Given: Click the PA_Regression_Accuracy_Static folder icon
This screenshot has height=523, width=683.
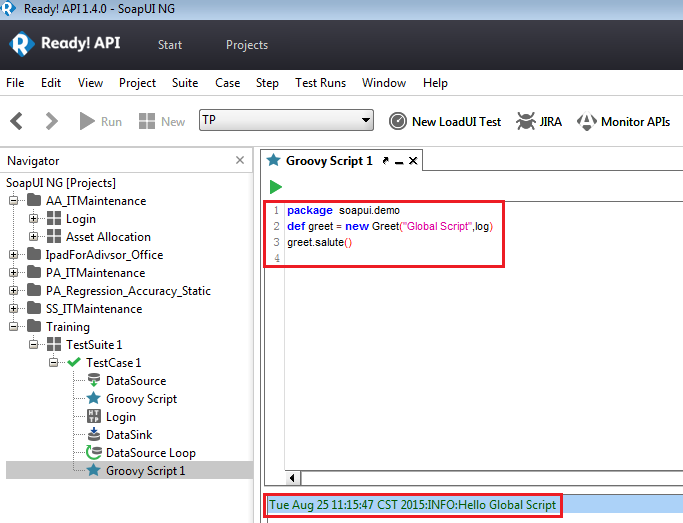Looking at the screenshot, I should tap(34, 290).
